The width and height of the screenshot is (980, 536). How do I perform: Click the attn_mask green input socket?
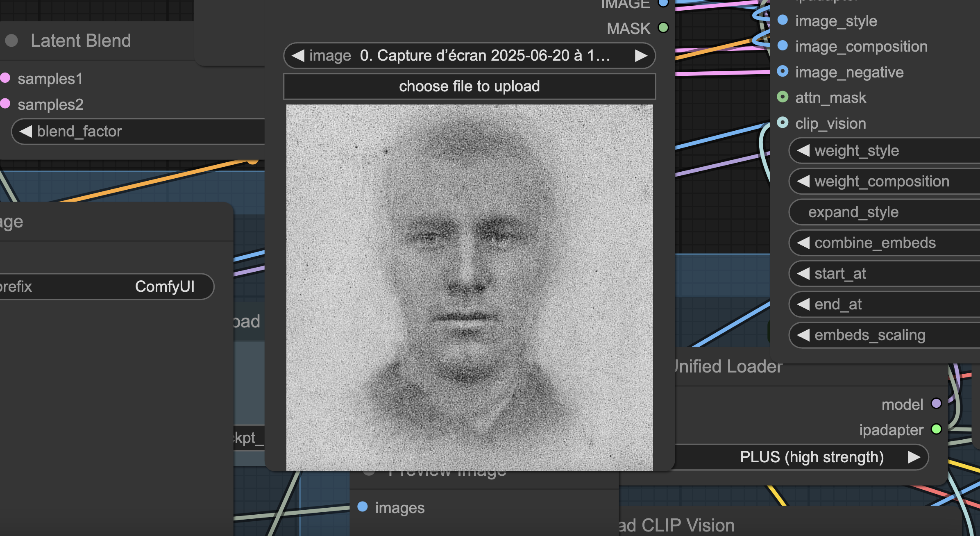(x=783, y=97)
